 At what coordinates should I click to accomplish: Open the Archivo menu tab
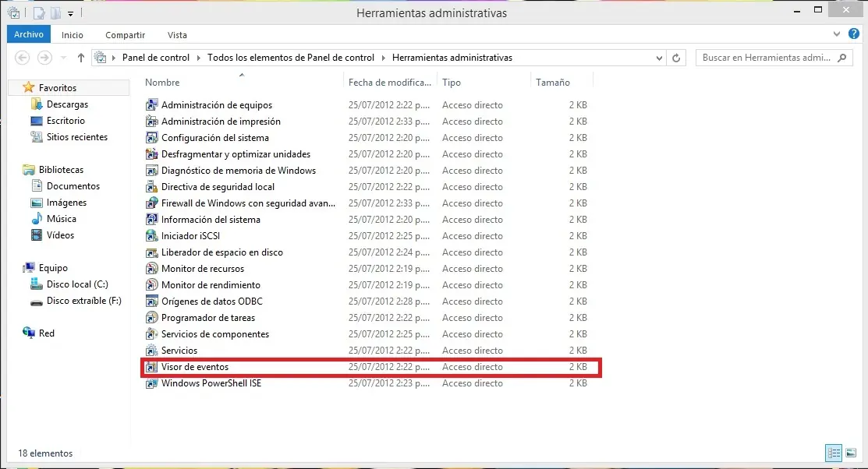click(x=29, y=34)
